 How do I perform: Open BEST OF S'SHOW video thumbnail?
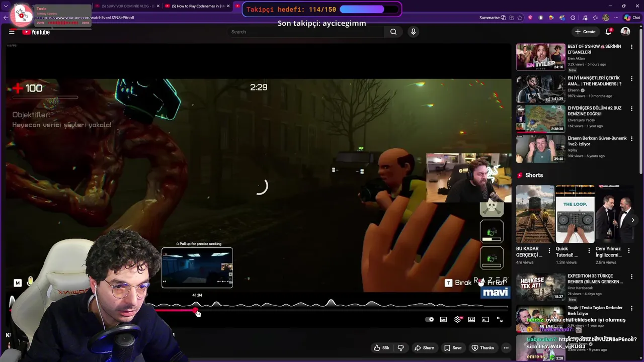pos(540,57)
